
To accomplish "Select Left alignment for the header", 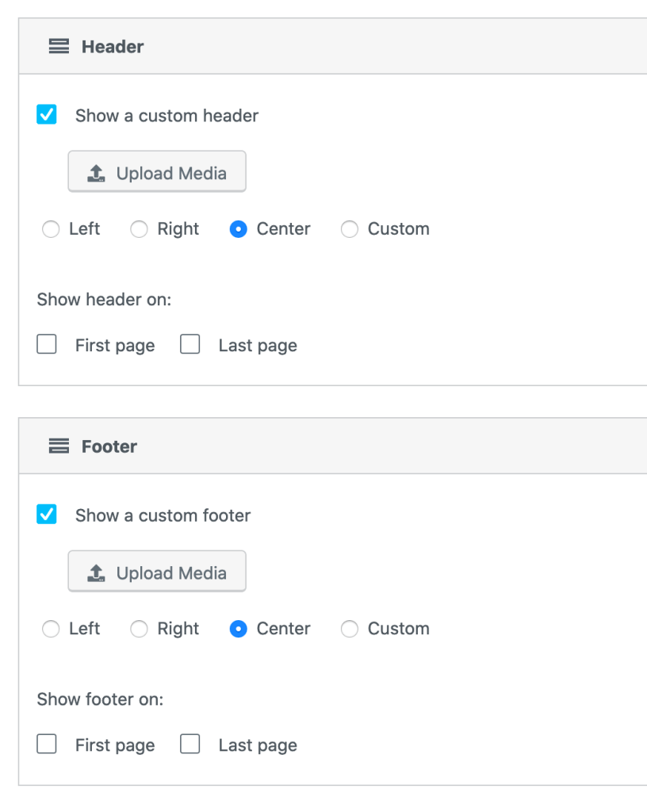I will 51,229.
